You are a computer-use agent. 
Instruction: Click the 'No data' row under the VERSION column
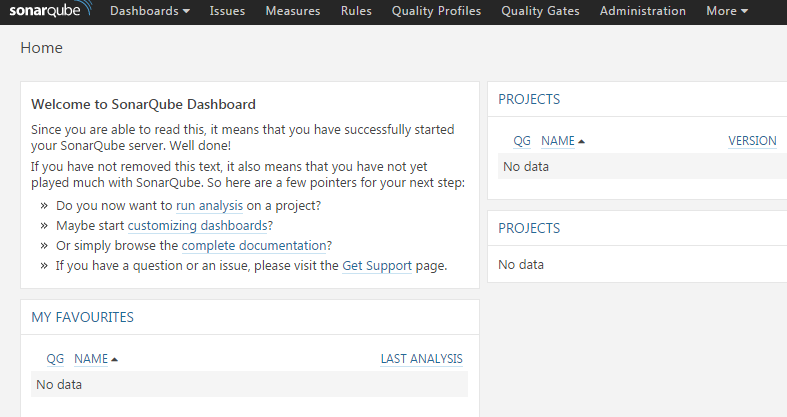click(642, 166)
